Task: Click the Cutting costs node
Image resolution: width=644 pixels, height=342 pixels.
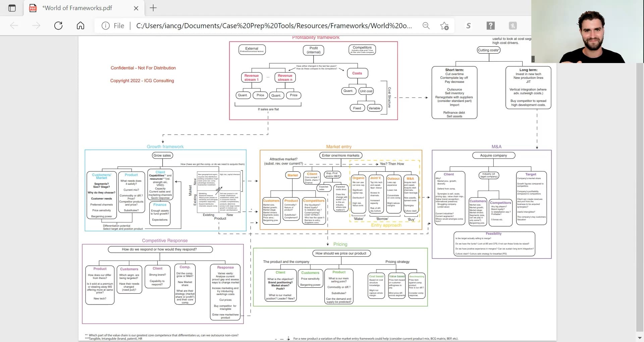Action: click(488, 50)
